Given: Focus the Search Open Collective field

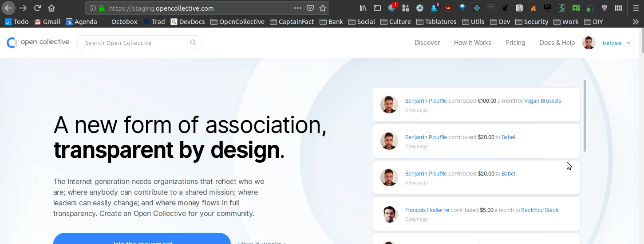Looking at the screenshot, I should click(139, 43).
